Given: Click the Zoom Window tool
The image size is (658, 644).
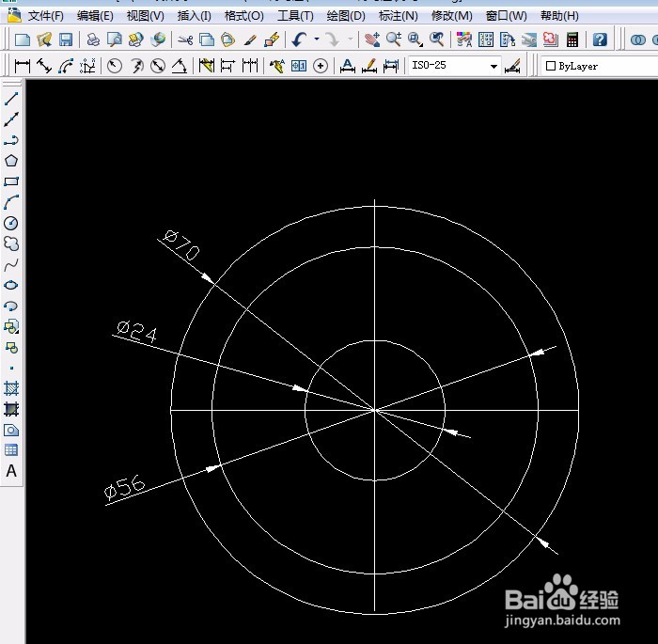Looking at the screenshot, I should point(415,39).
